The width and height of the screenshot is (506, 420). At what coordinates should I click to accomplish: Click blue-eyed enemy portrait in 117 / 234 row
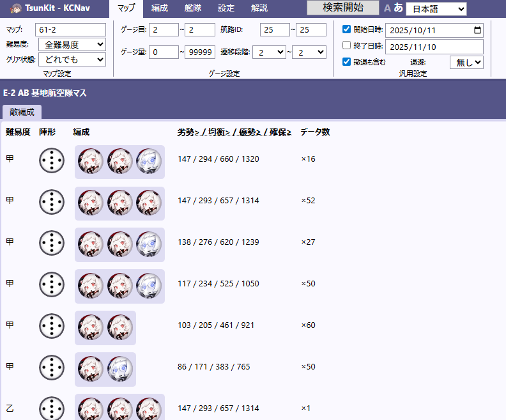[149, 286]
